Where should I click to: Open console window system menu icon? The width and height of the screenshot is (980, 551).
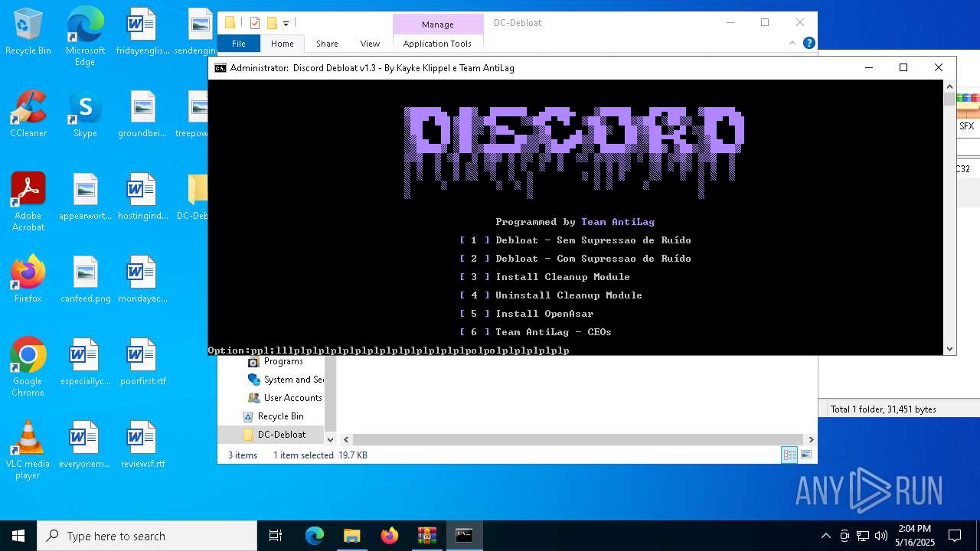coord(220,67)
